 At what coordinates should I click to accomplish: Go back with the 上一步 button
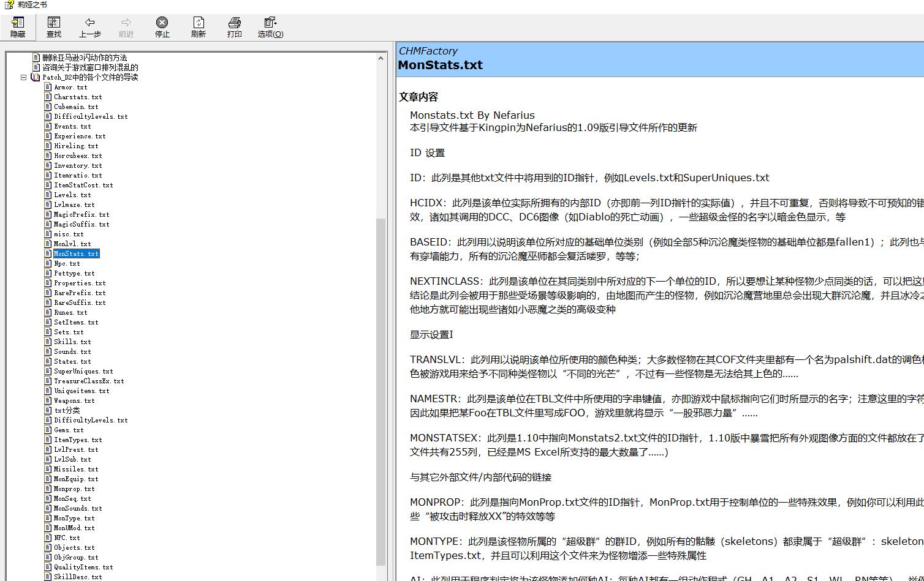tap(90, 28)
